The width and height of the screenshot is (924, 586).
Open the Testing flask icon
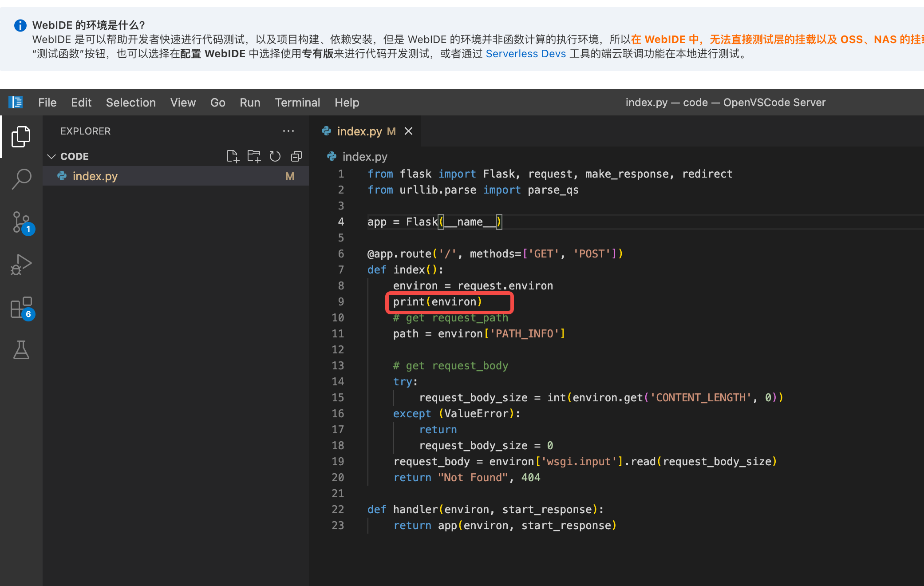tap(21, 350)
